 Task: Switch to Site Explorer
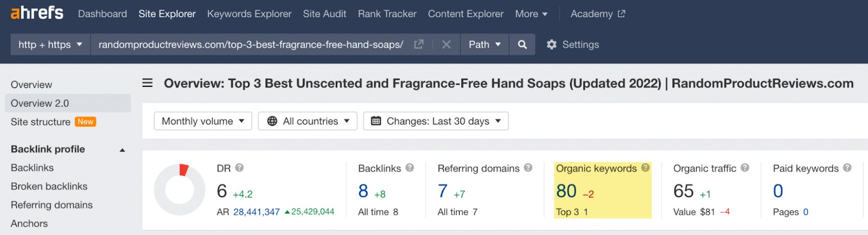tap(167, 14)
